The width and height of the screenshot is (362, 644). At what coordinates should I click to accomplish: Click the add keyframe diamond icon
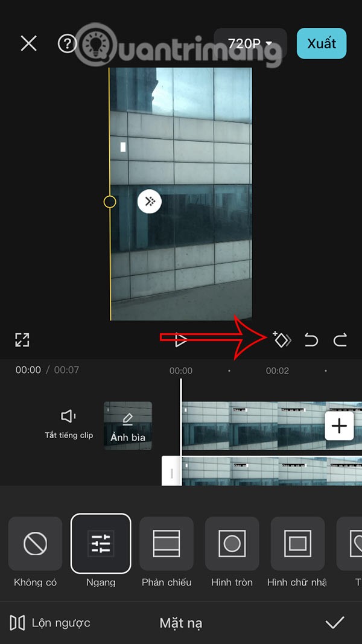tap(281, 340)
